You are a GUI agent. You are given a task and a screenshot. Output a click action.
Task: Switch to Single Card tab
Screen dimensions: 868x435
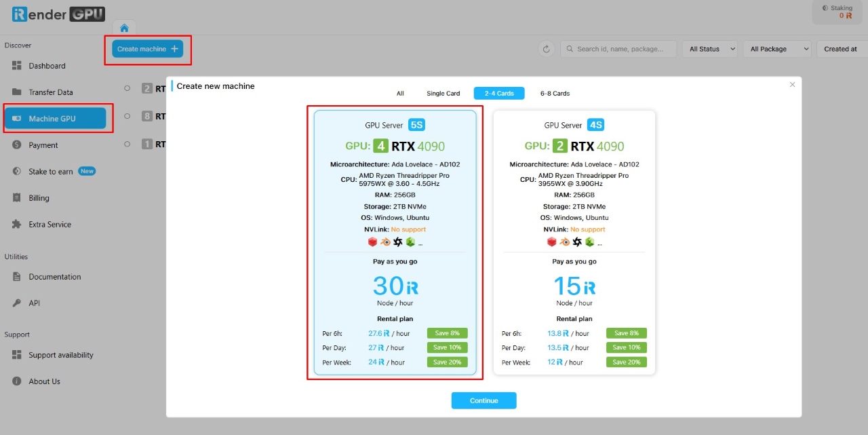pos(443,94)
